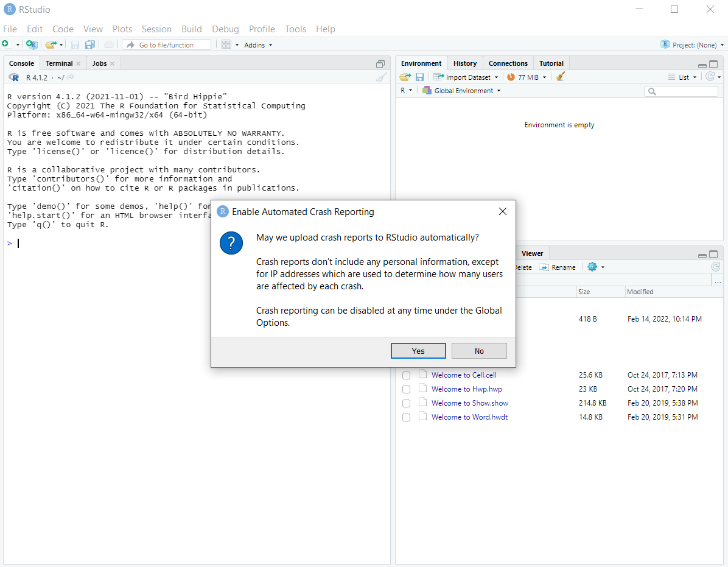The height and width of the screenshot is (567, 728).
Task: Click the Save document icon
Action: [x=75, y=44]
